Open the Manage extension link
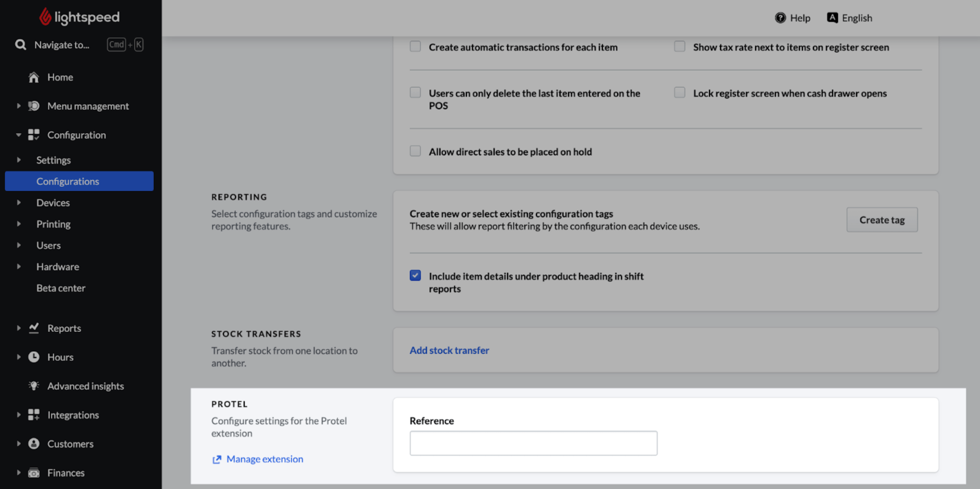980x489 pixels. tap(265, 459)
